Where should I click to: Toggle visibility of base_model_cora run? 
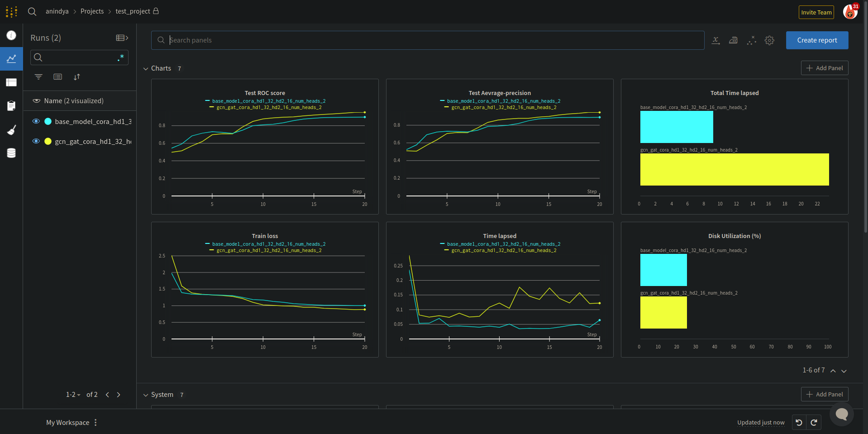point(36,121)
